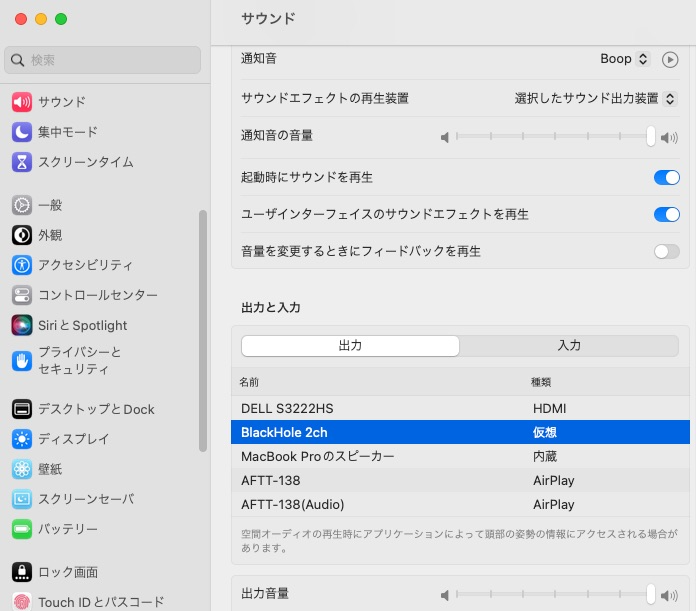Click the sidebar vertical scrollbar
The image size is (696, 611).
pyautogui.click(x=203, y=331)
